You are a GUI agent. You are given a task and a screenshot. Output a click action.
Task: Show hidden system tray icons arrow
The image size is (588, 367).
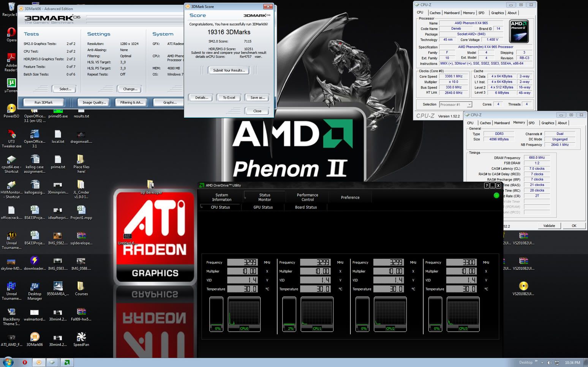coord(542,362)
